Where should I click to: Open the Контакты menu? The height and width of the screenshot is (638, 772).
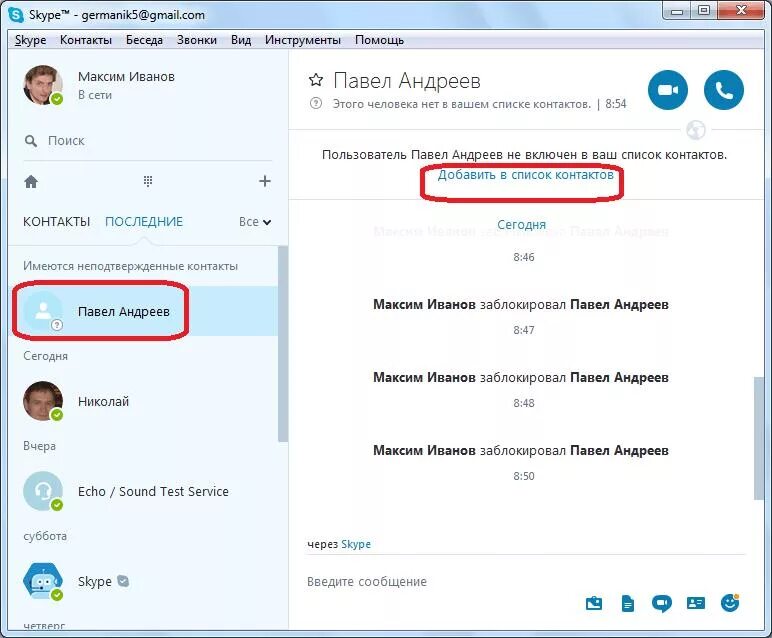[x=86, y=40]
